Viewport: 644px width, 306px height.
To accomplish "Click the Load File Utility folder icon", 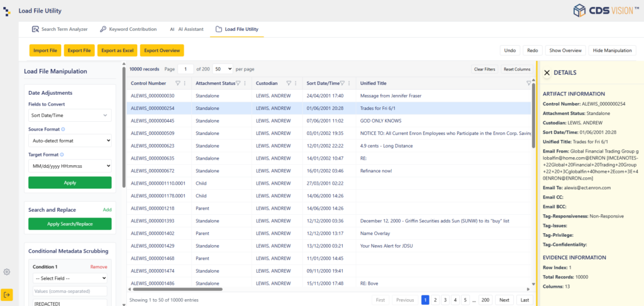I will [x=218, y=29].
